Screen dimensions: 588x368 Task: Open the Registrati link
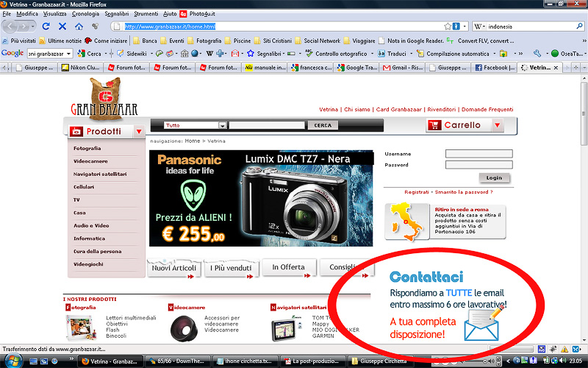[x=416, y=192]
